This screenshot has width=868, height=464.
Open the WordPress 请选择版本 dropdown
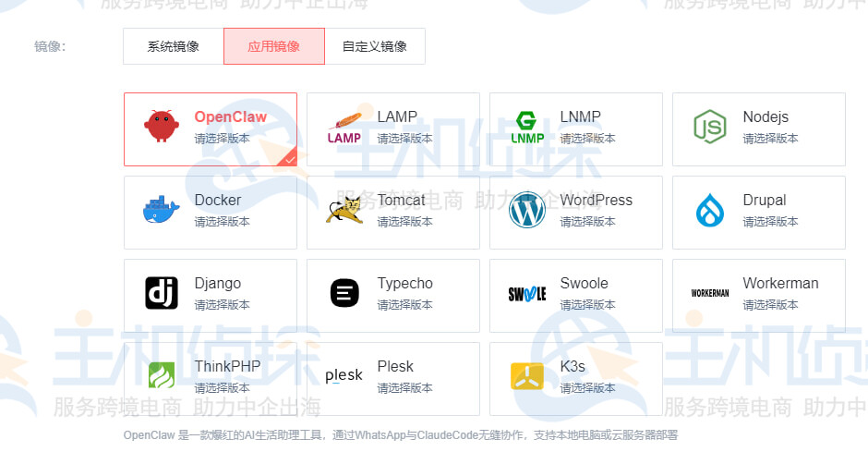click(x=587, y=222)
